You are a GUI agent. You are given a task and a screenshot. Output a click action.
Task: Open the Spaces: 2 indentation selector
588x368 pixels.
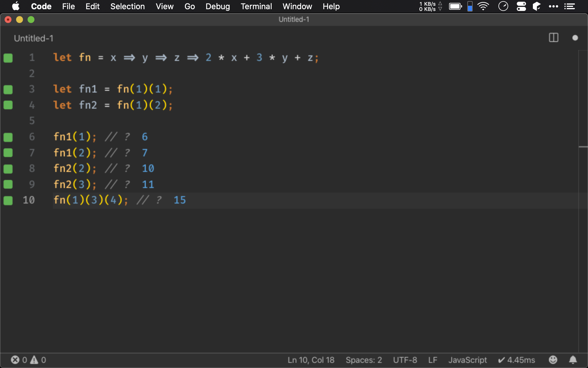363,360
